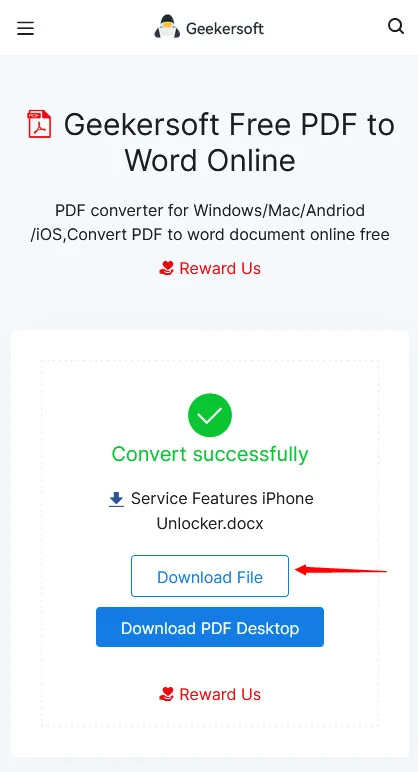Click the heart-in-hand icon under the subtitle
This screenshot has height=772, width=418.
[167, 268]
